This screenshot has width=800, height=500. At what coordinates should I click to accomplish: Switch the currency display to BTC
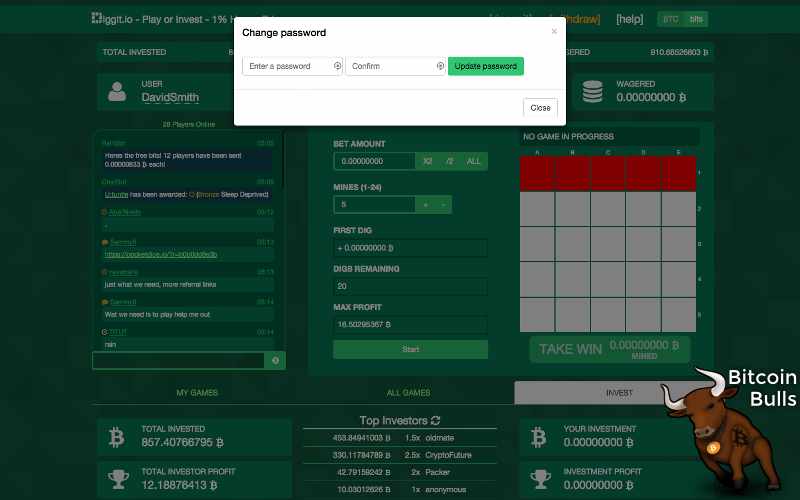(x=670, y=19)
